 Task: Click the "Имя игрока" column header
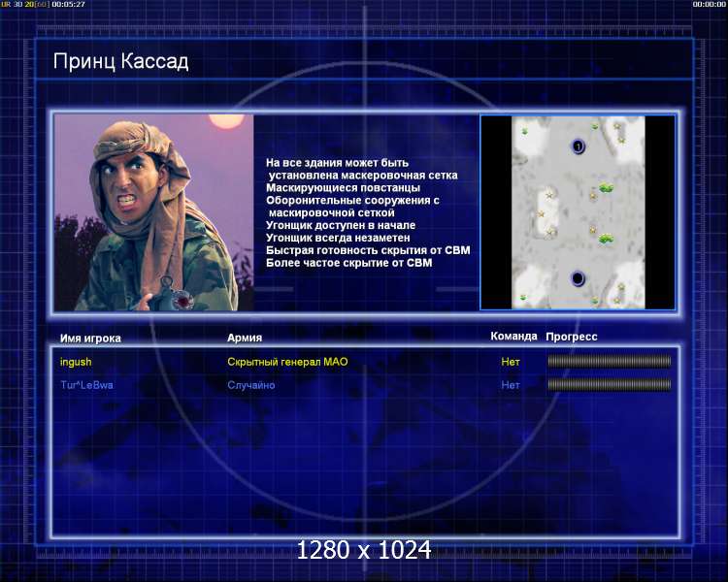[x=90, y=338]
